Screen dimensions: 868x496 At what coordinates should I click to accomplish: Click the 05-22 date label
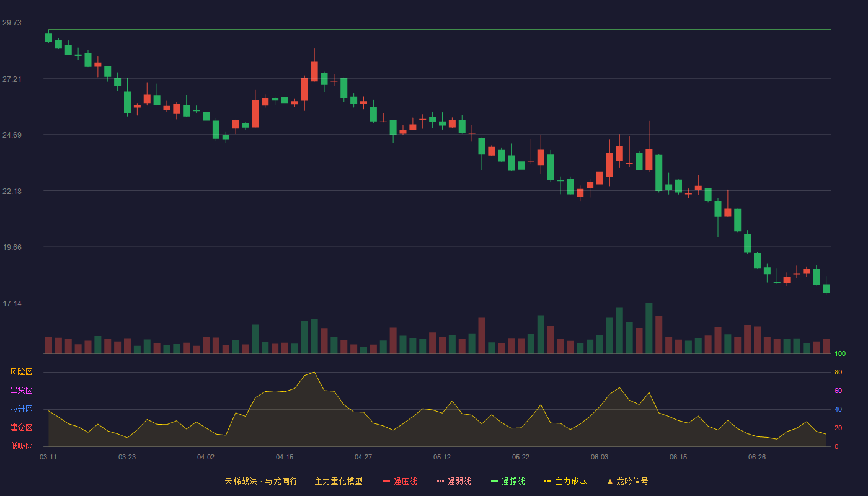(x=521, y=457)
